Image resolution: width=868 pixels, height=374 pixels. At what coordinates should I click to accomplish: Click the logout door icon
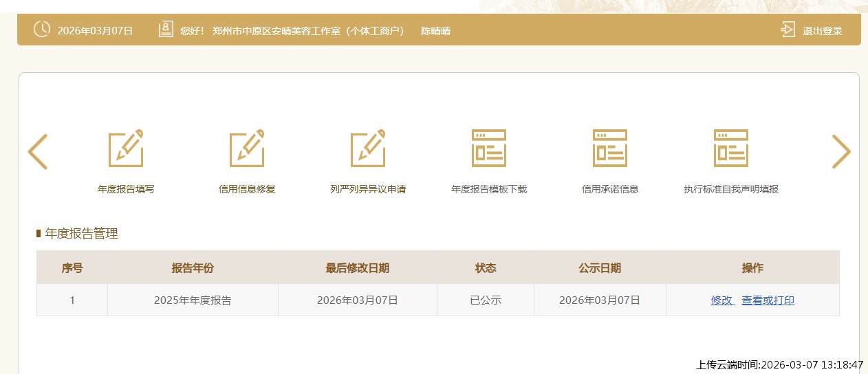(788, 30)
